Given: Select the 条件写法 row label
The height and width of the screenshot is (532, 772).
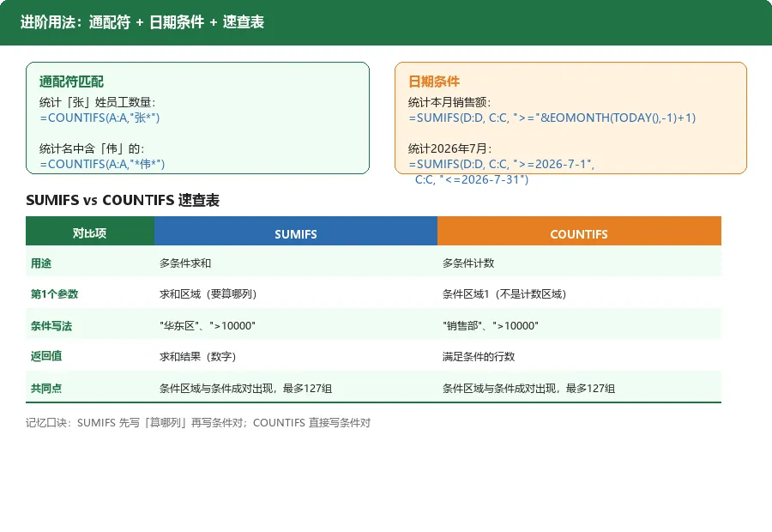Looking at the screenshot, I should pos(51,325).
